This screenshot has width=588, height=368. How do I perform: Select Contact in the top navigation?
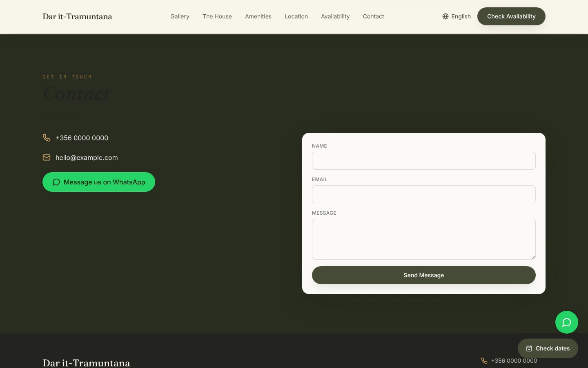[373, 16]
